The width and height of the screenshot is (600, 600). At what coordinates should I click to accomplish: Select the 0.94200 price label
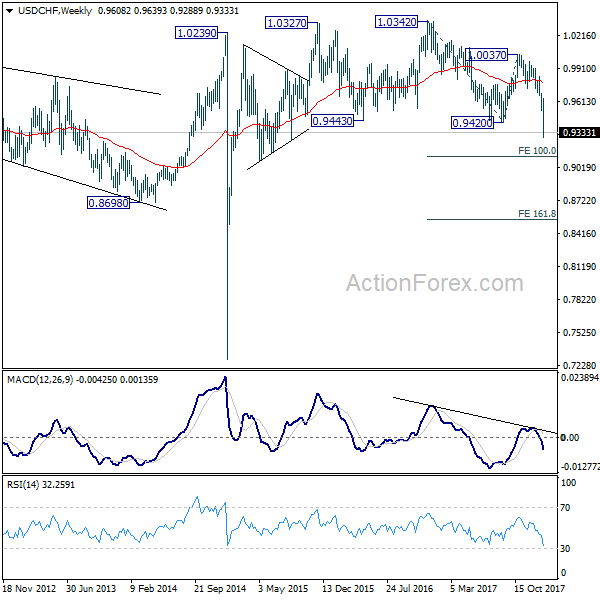tap(473, 123)
